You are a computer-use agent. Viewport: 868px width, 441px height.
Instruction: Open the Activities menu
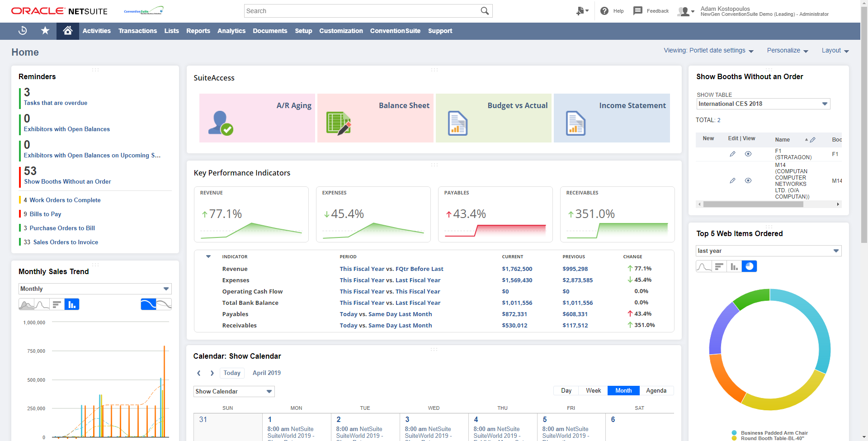[x=97, y=31]
